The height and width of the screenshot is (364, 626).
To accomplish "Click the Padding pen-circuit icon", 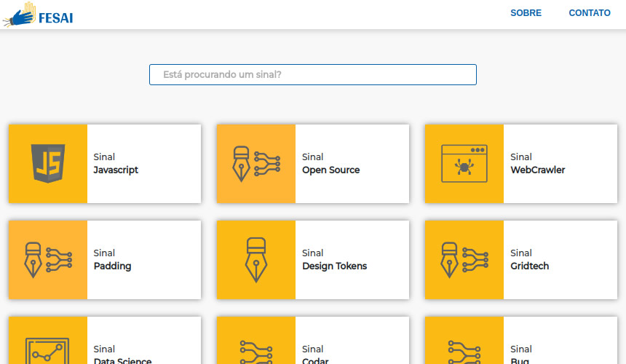I will [x=48, y=260].
